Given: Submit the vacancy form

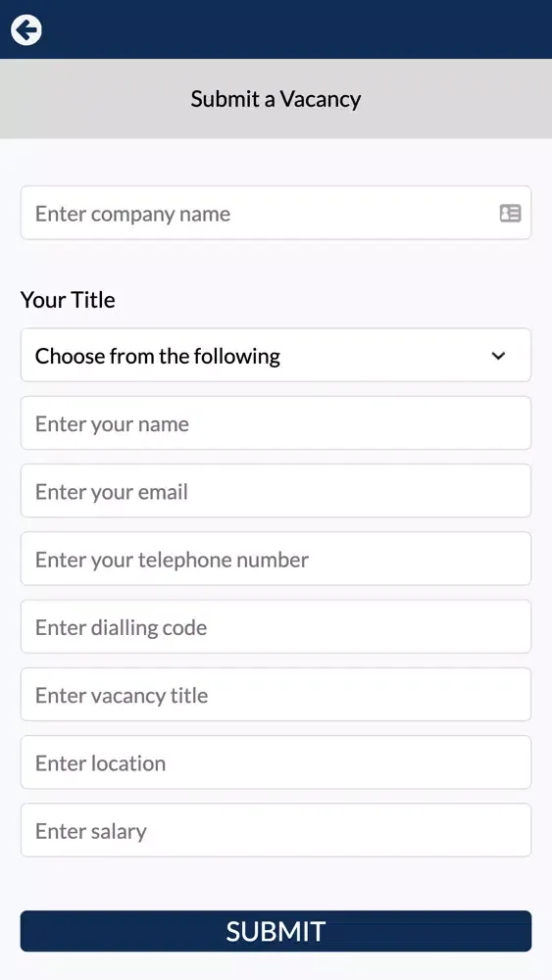Looking at the screenshot, I should (x=276, y=931).
